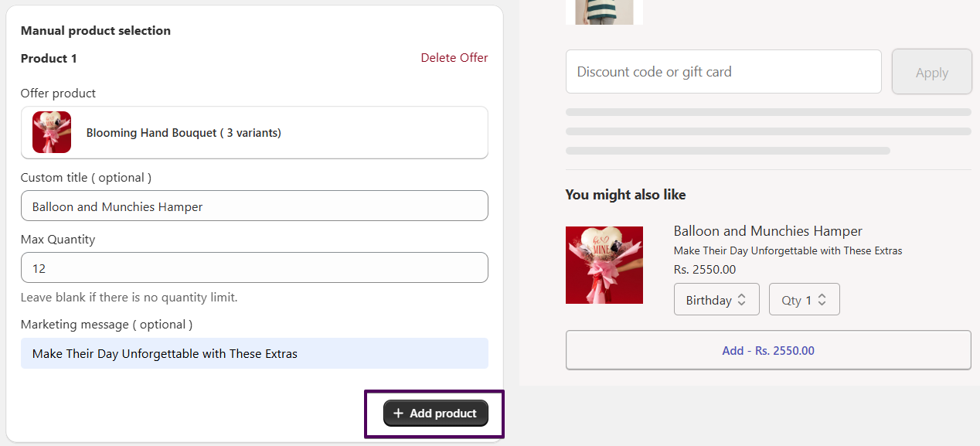Screen dimensions: 980x446
Task: Open the Blooming Hand Bouquet offer product selector
Action: [x=254, y=132]
